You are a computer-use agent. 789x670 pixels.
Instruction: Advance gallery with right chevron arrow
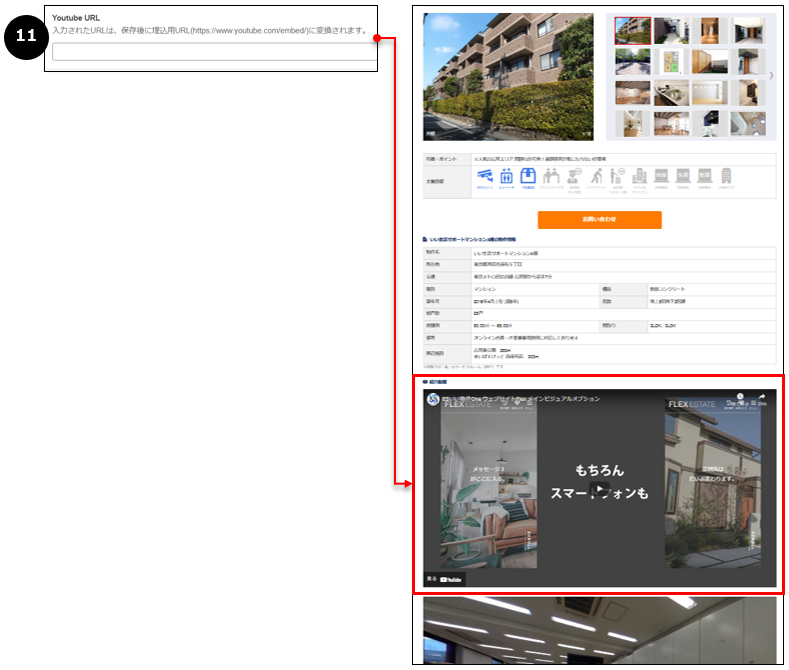(771, 76)
